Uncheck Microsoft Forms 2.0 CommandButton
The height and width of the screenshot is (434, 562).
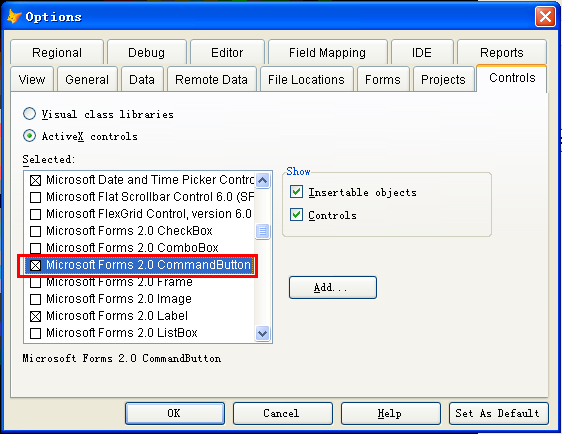point(35,265)
